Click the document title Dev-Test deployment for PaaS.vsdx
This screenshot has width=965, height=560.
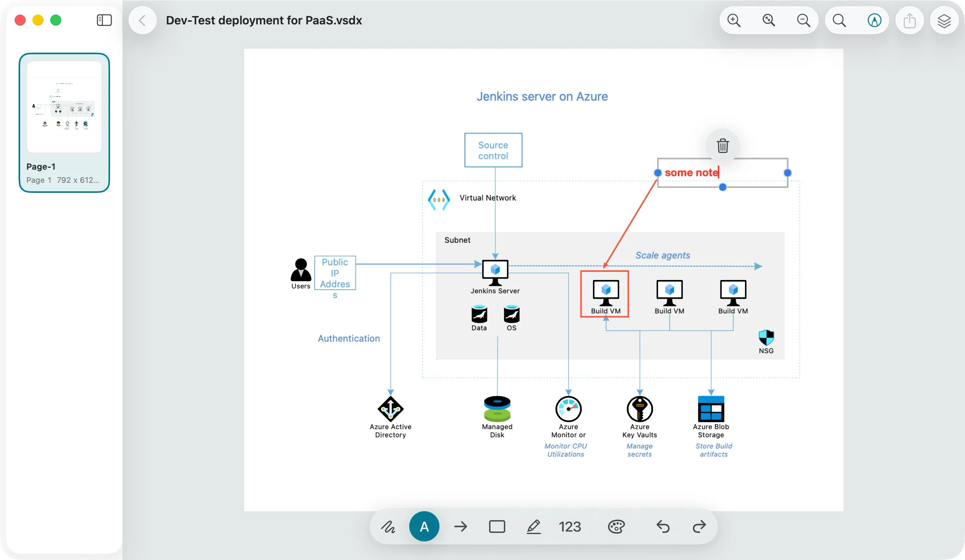pyautogui.click(x=264, y=20)
